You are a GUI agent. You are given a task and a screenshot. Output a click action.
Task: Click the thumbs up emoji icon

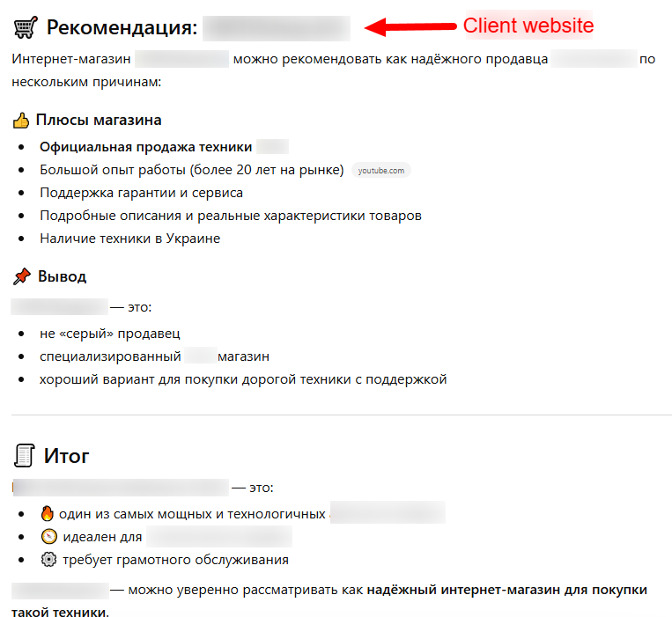(x=21, y=121)
